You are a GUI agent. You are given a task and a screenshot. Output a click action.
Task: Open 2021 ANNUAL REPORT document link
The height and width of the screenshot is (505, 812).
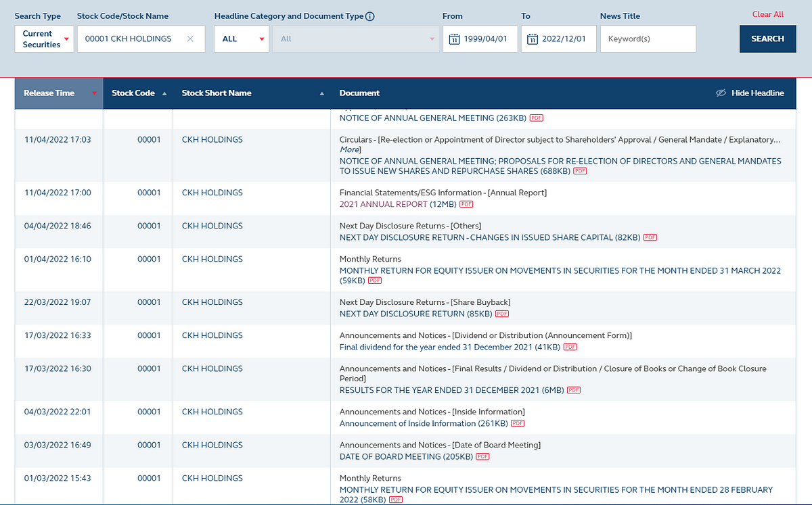[x=384, y=204]
